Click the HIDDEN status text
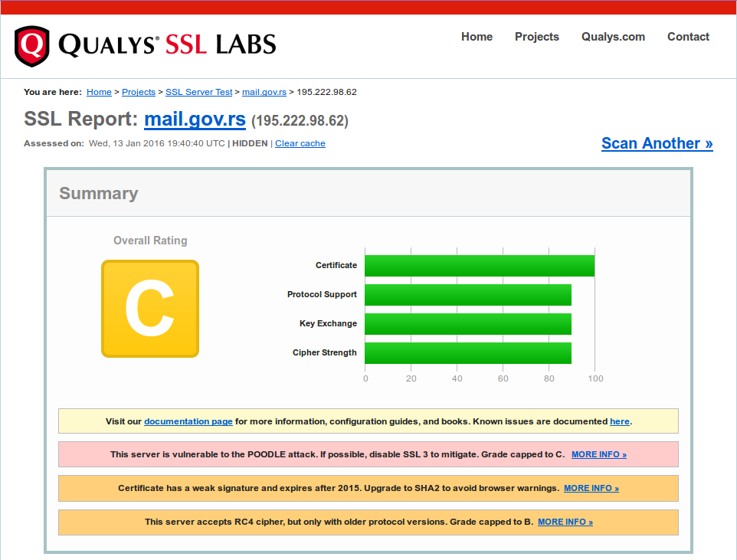 pos(250,143)
